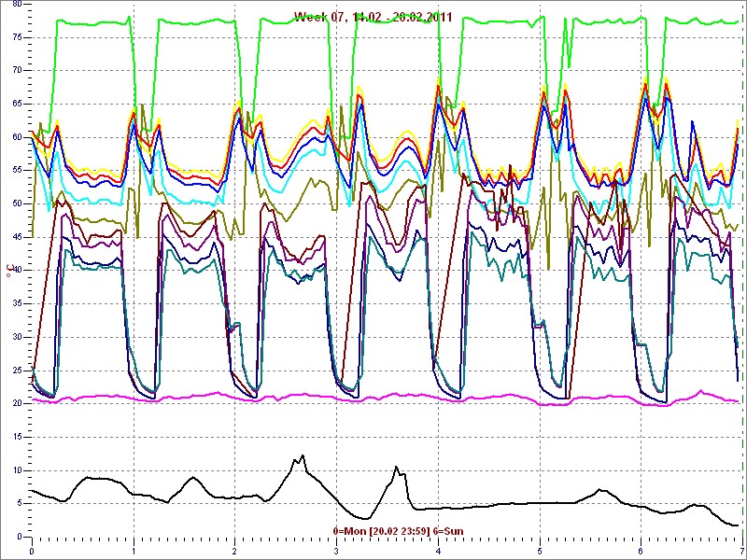Click the "75" tick label on the temperature axis
The width and height of the screenshot is (747, 560).
pyautogui.click(x=17, y=36)
